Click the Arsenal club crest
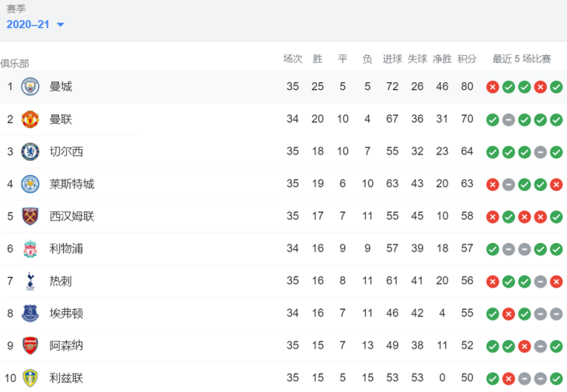Screen dimensions: 567x392 coord(30,345)
